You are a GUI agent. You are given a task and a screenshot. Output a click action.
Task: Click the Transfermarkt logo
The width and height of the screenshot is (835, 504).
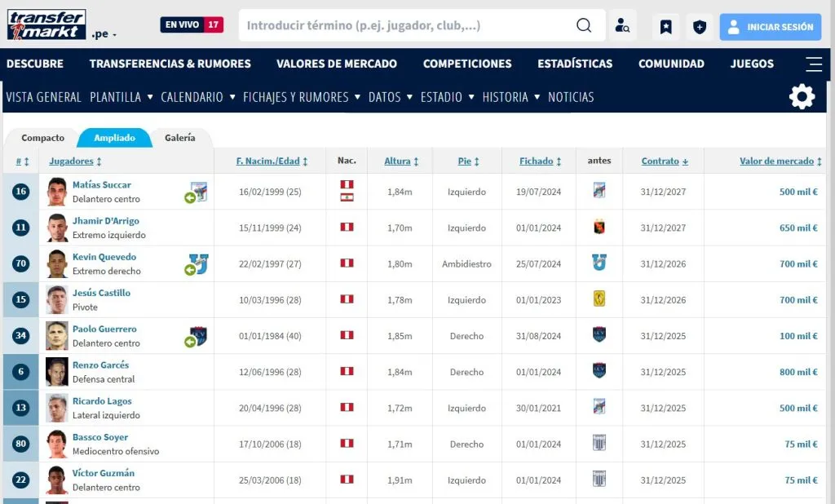click(x=46, y=24)
